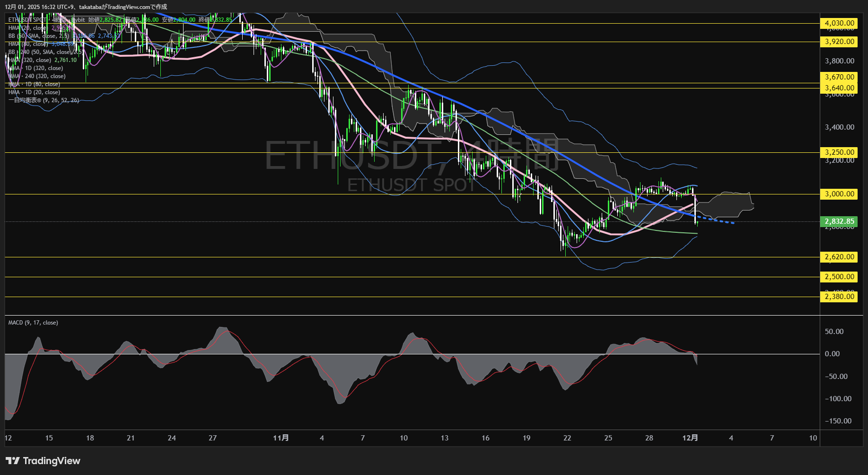Click 12月 on the date axis
This screenshot has height=475, width=868.
pos(691,438)
